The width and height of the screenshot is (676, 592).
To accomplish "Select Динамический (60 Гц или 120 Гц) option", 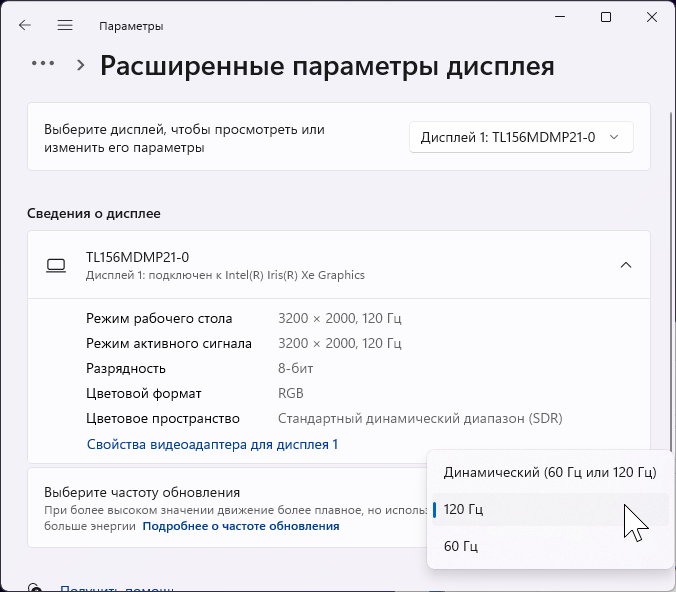I will [x=549, y=472].
